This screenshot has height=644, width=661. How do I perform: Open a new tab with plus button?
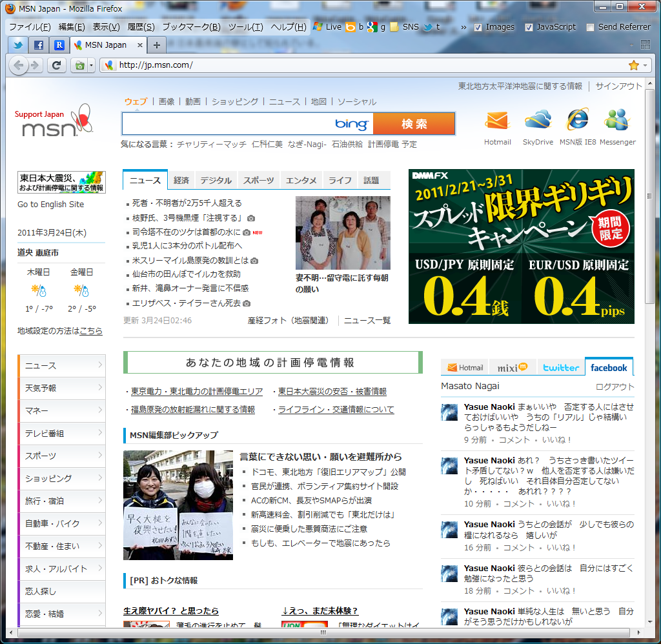point(156,45)
